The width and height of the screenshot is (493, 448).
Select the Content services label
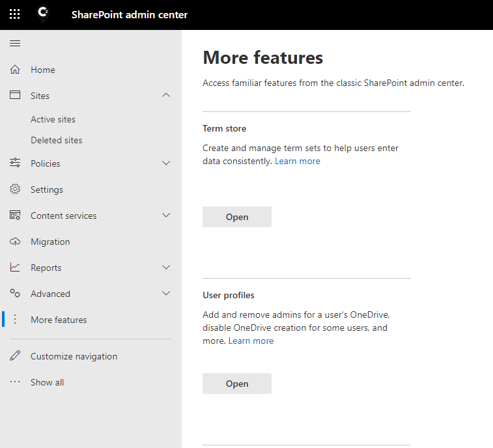pos(64,216)
